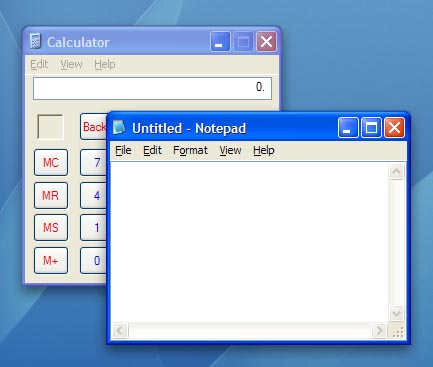This screenshot has height=367, width=433.
Task: Open the Notepad File menu
Action: pyautogui.click(x=123, y=150)
